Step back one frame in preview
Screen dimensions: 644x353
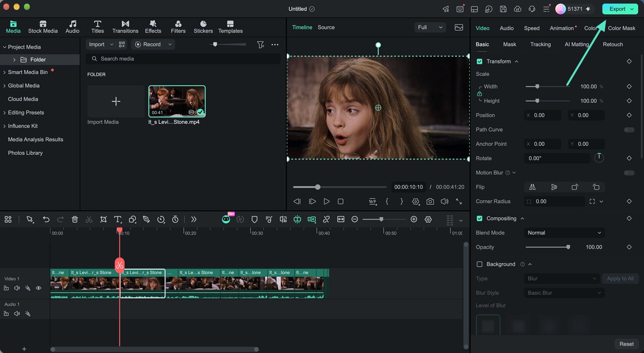point(297,201)
